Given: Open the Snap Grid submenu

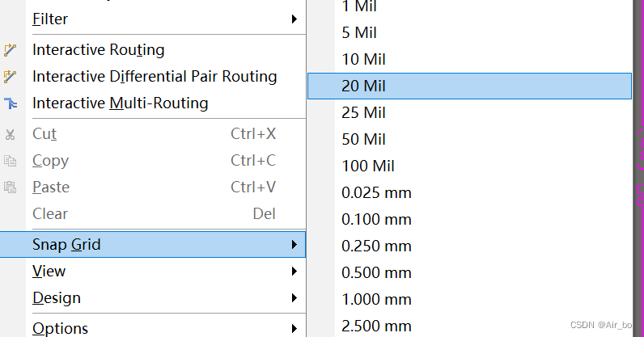Looking at the screenshot, I should [66, 244].
